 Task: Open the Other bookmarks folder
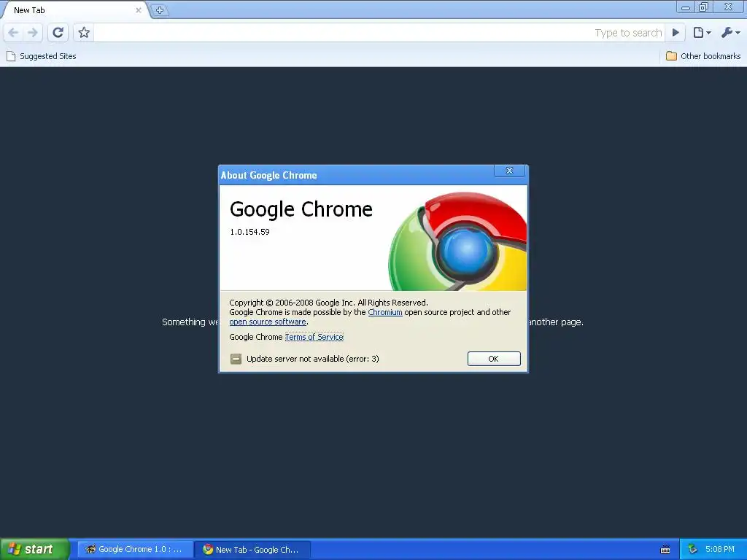703,56
